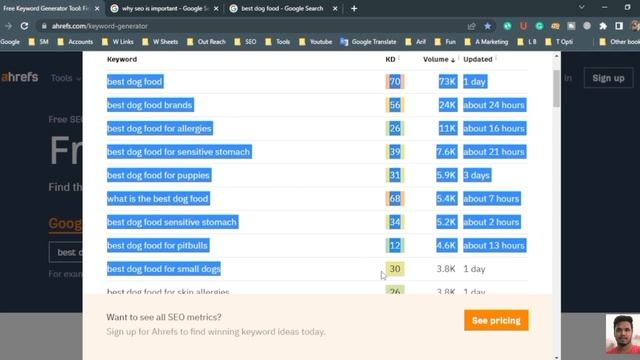Click 'best dog food sensitive stomach' keyword

[x=172, y=222]
